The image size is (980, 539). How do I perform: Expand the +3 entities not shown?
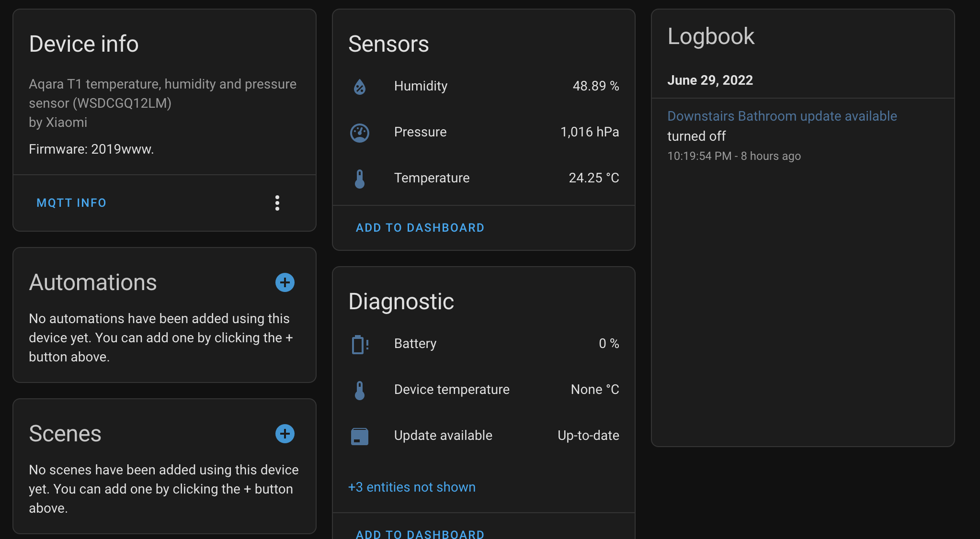point(411,487)
